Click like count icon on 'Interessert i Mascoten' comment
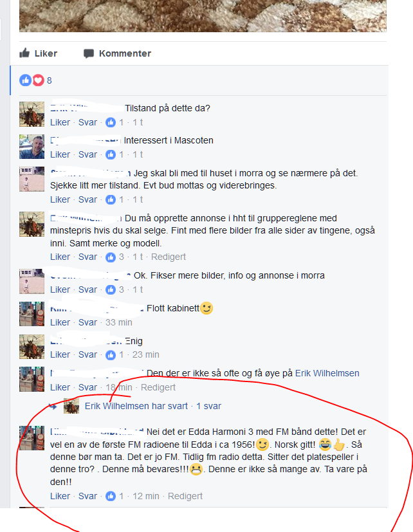The height and width of the screenshot is (532, 413). click(x=111, y=155)
